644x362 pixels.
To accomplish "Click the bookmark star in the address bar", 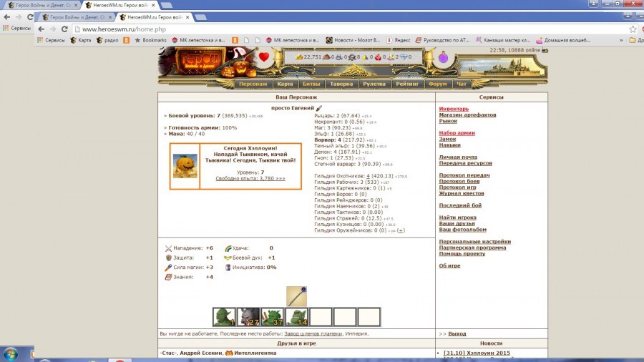I will click(x=633, y=29).
